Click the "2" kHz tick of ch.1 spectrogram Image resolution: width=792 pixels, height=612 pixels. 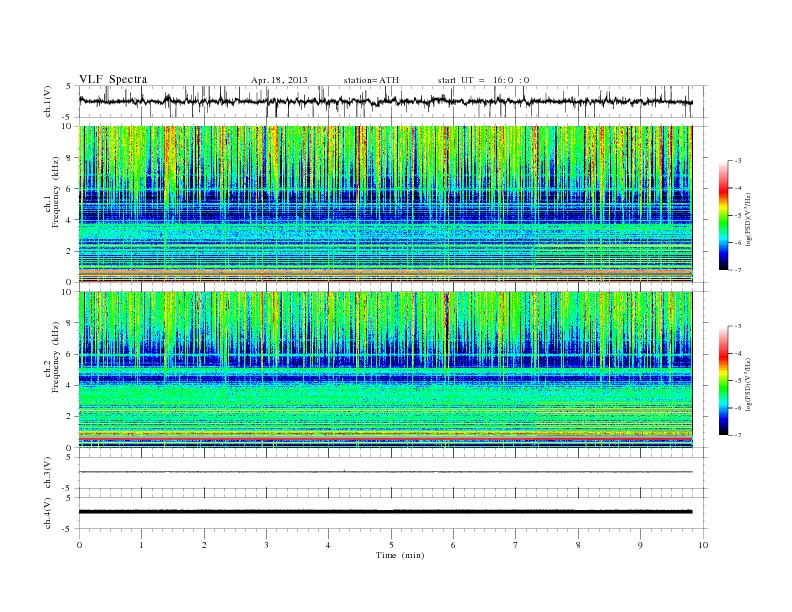click(x=69, y=251)
